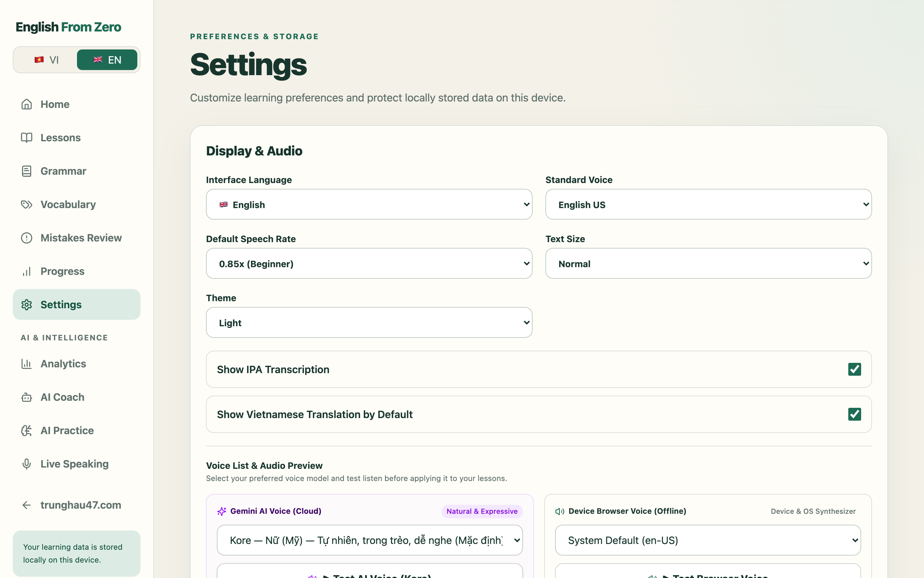
Task: Open Mistakes Review
Action: coord(76,238)
